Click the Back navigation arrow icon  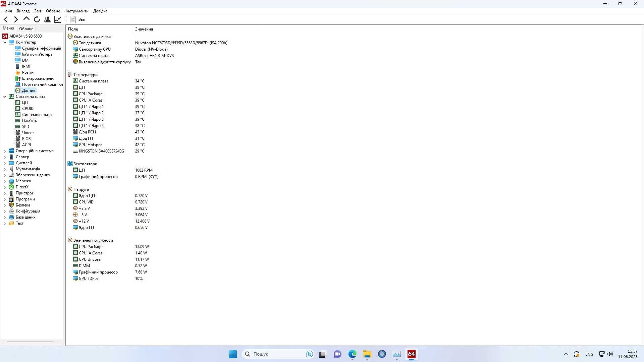click(6, 19)
